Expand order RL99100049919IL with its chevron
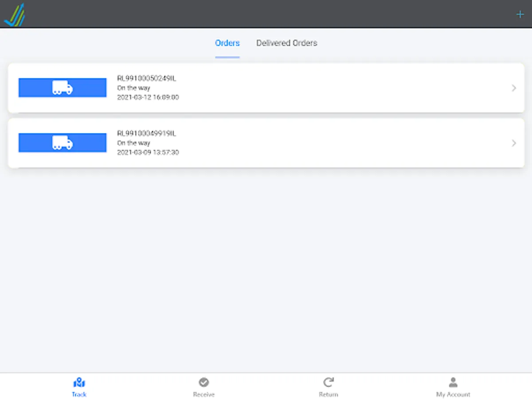The width and height of the screenshot is (532, 399). click(514, 143)
